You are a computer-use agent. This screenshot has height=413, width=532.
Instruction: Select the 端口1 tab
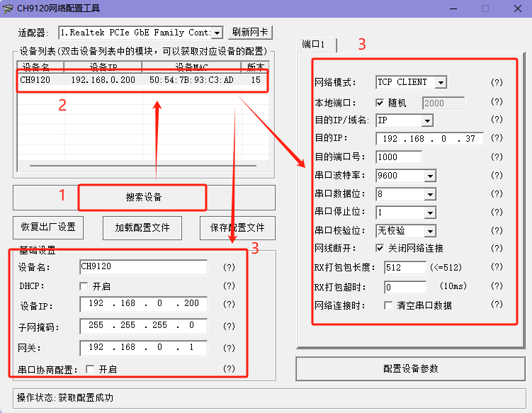pyautogui.click(x=316, y=45)
